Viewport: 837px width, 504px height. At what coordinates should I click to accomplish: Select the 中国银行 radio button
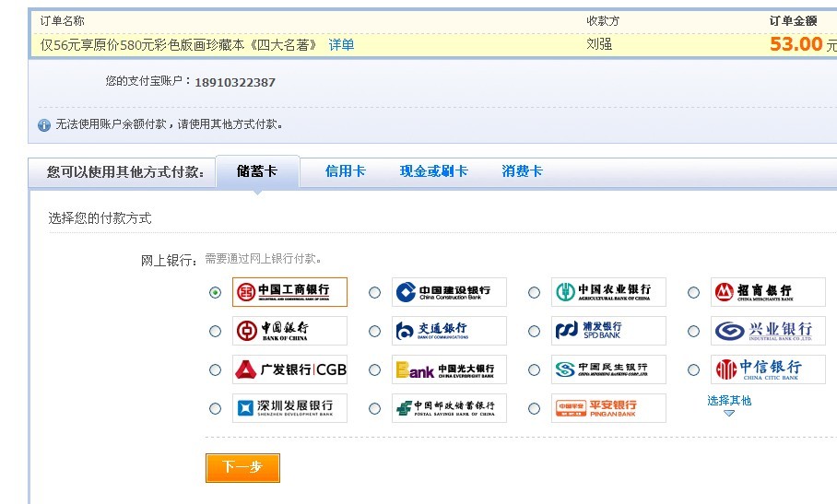coord(215,331)
